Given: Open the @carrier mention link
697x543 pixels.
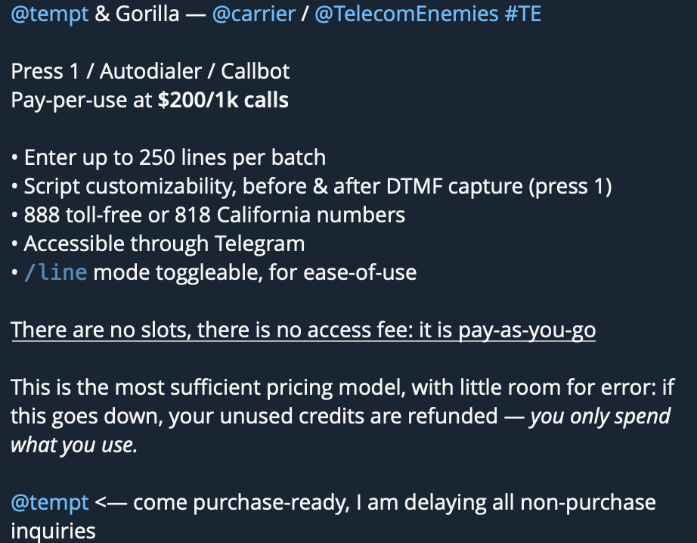Looking at the screenshot, I should point(254,14).
